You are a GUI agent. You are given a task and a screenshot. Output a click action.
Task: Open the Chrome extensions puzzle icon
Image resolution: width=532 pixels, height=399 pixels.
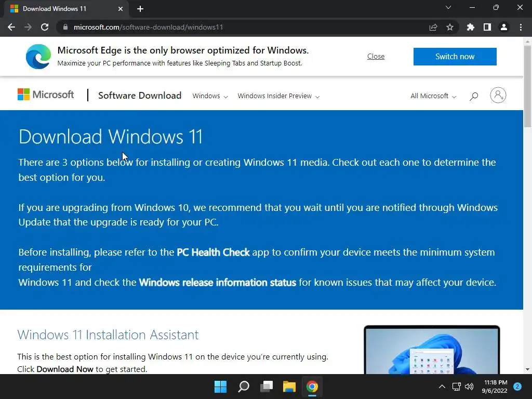[x=471, y=27]
